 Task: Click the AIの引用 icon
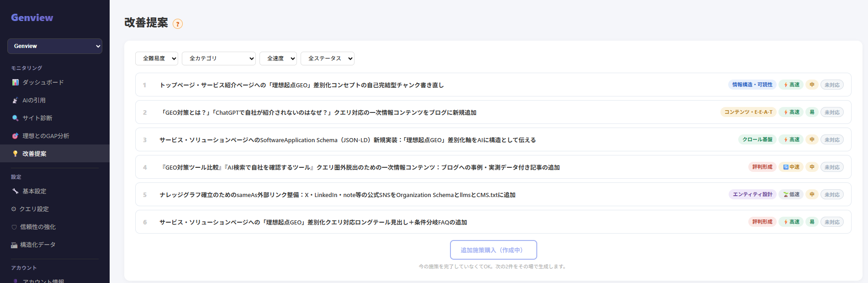tap(16, 100)
